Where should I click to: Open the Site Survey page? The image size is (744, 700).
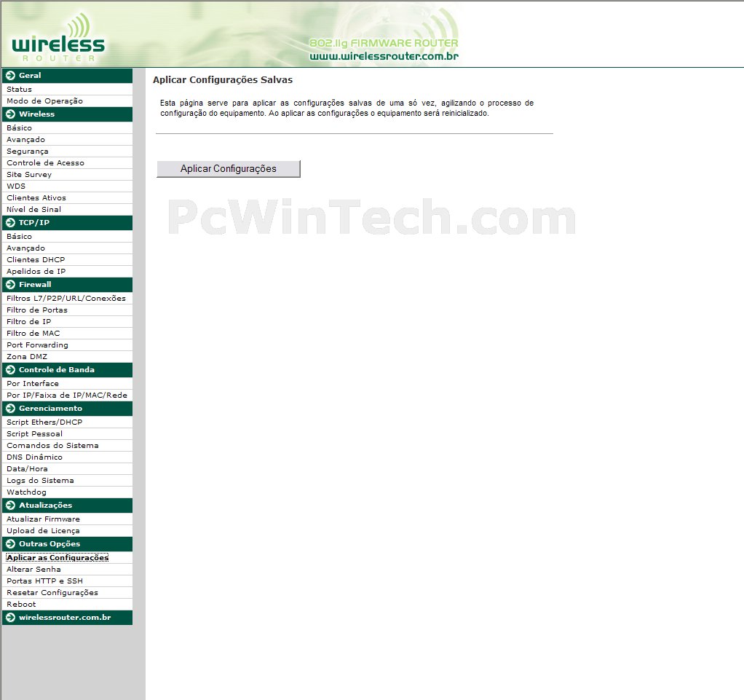(29, 175)
